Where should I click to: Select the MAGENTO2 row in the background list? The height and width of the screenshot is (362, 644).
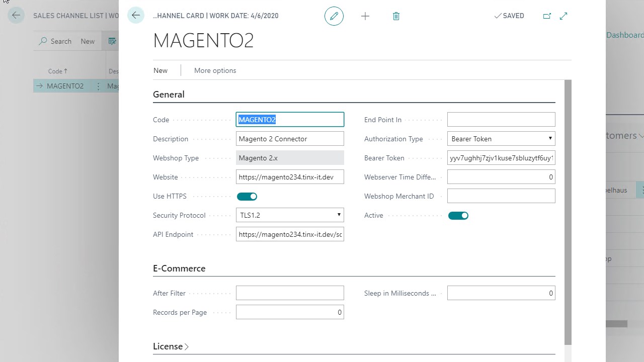click(75, 86)
